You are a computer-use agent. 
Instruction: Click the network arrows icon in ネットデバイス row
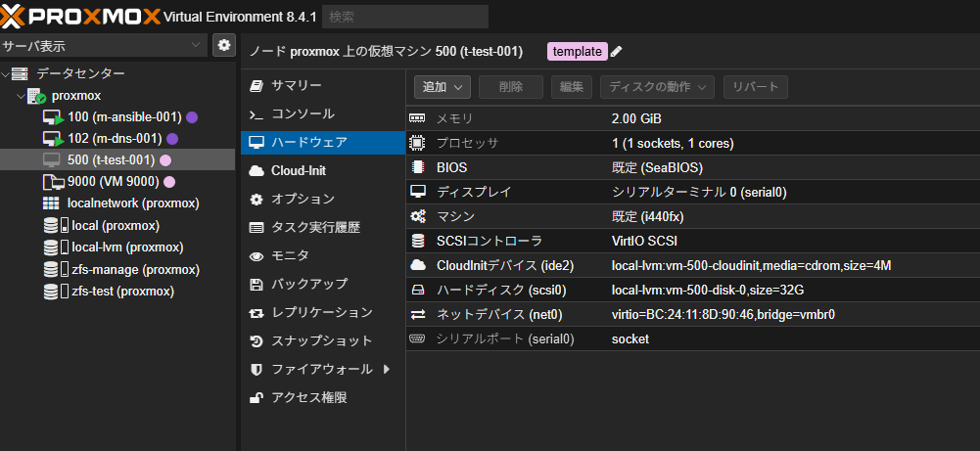(417, 315)
